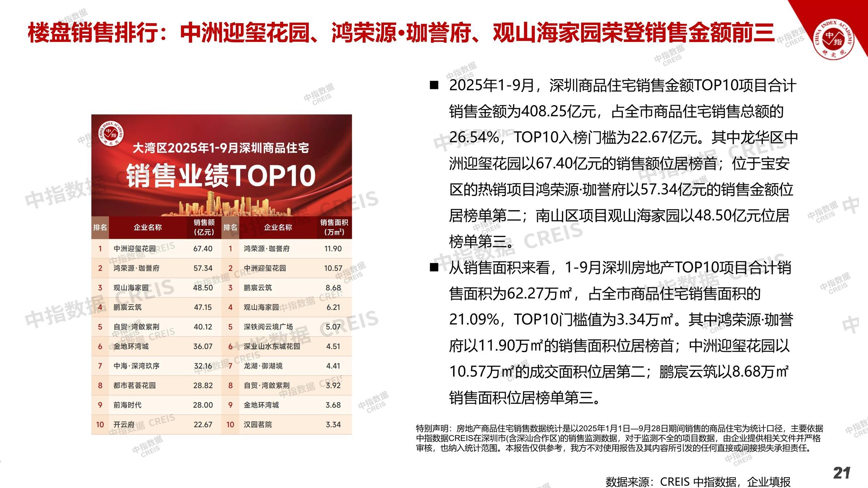This screenshot has width=868, height=488.
Task: Click the 销售额(亿元) column header
Action: pos(204,227)
